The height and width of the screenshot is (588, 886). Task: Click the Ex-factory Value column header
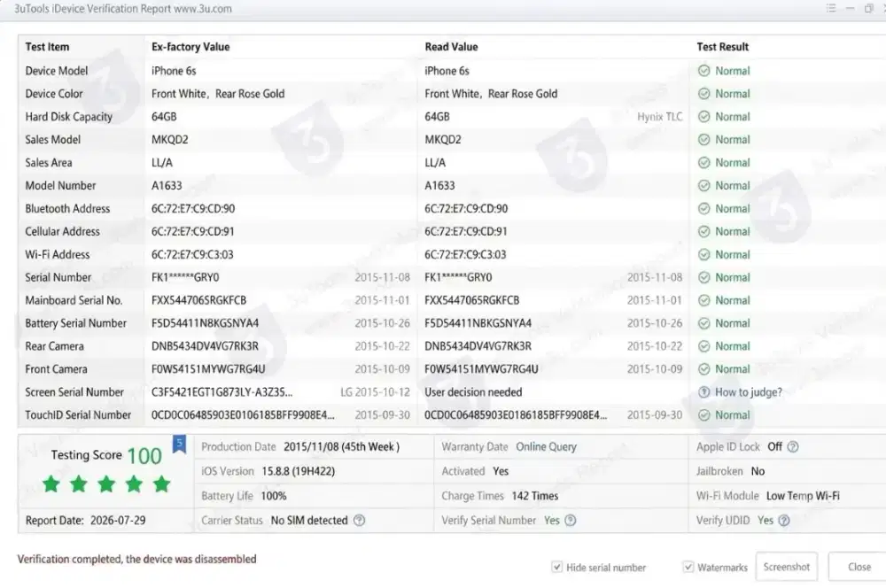point(190,47)
